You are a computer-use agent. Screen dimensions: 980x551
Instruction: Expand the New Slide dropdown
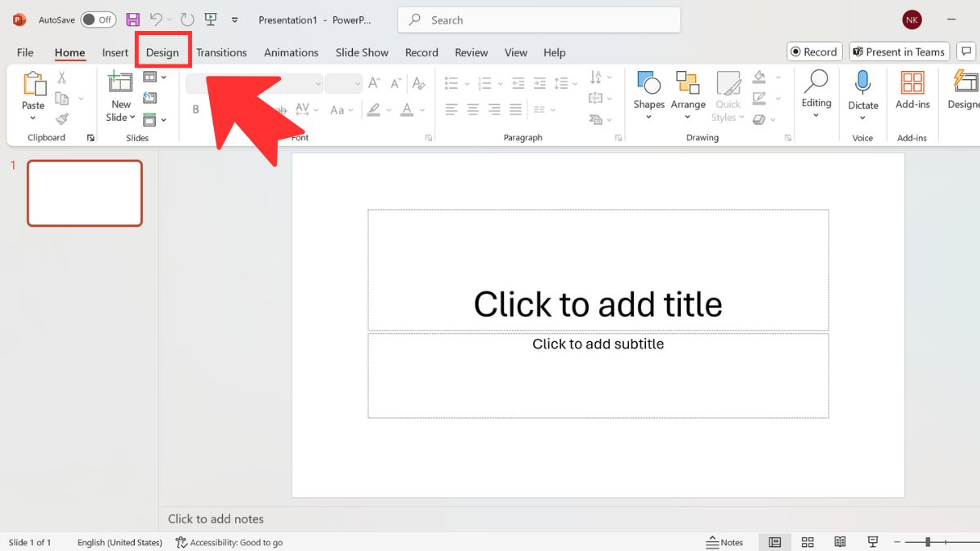[121, 118]
